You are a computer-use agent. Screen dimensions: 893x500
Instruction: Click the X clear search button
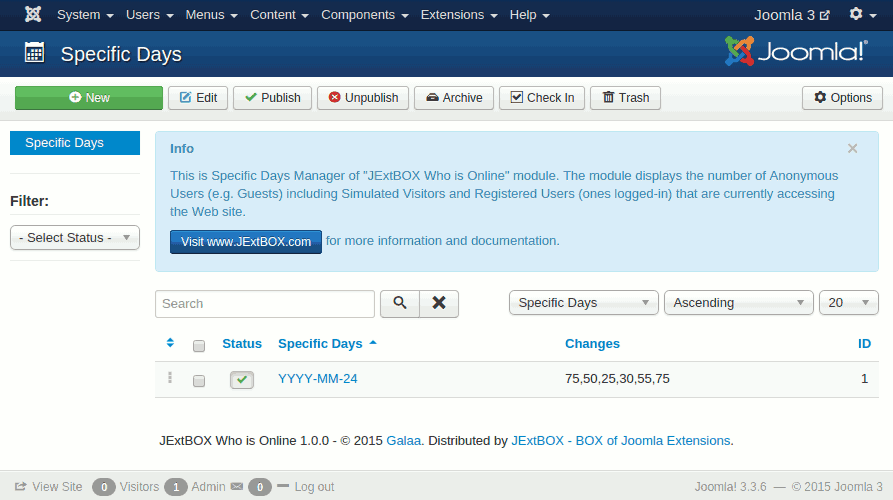(439, 304)
